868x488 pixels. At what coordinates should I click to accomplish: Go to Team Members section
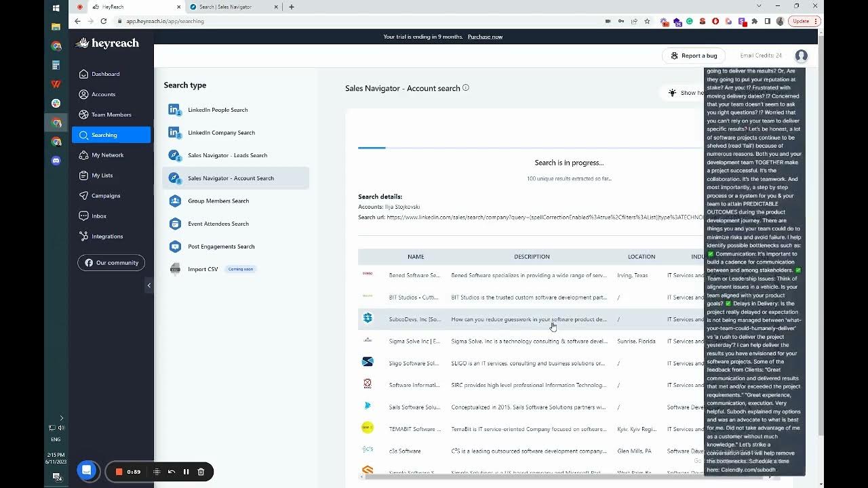(x=111, y=115)
